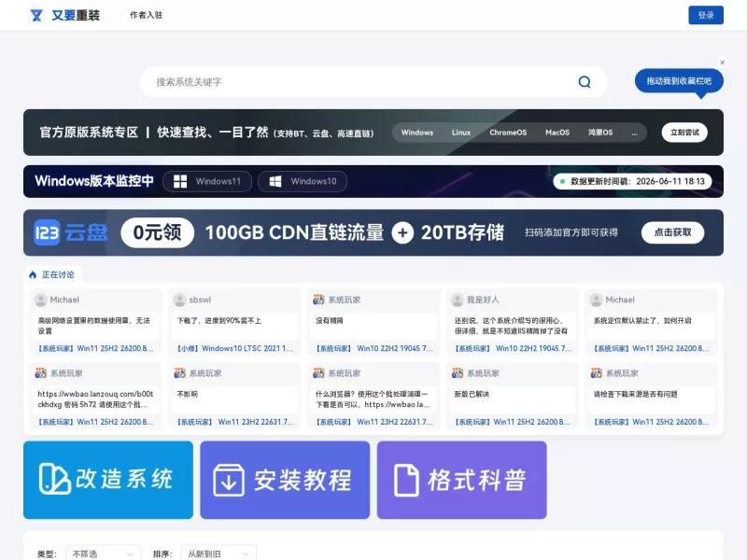Click the download-box icon on 安装教程
747x560 pixels.
coord(229,480)
